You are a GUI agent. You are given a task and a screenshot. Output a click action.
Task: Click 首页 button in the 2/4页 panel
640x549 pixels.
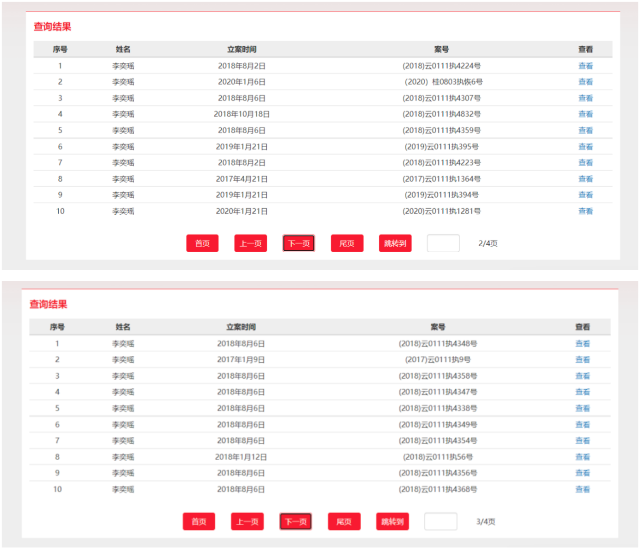pos(202,243)
